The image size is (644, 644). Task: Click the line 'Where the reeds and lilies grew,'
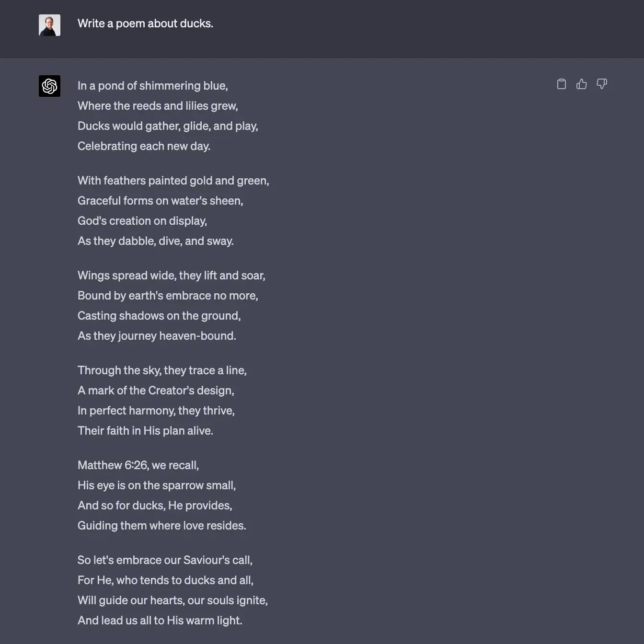[x=158, y=106]
